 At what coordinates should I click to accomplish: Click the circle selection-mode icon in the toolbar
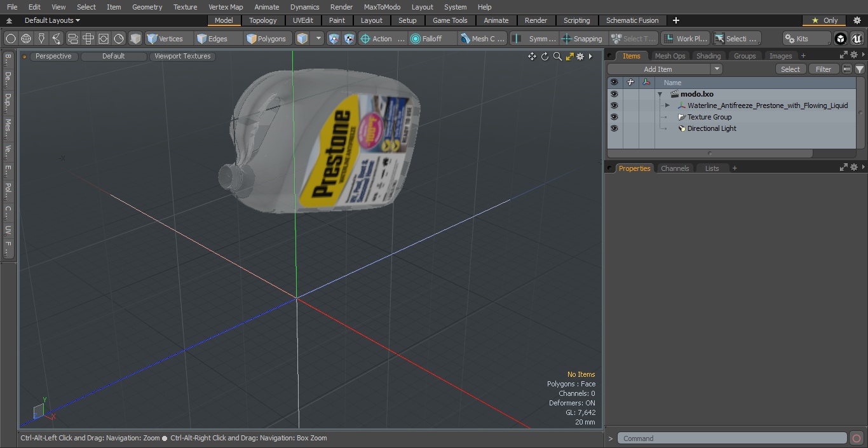point(11,39)
